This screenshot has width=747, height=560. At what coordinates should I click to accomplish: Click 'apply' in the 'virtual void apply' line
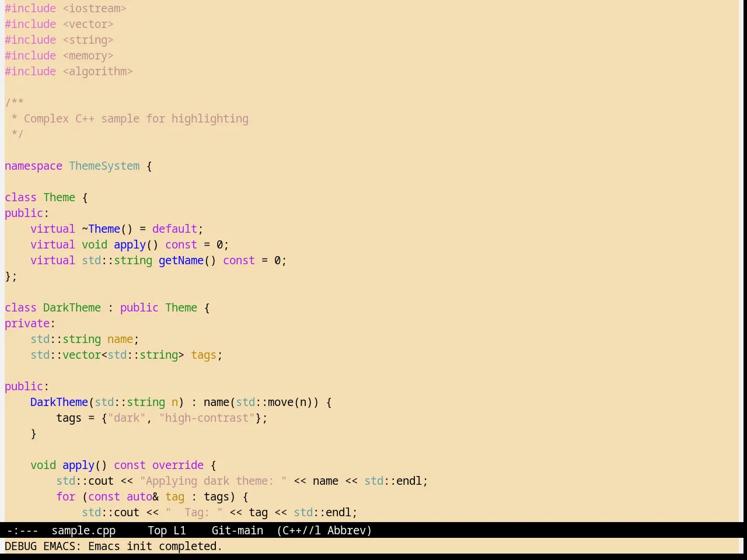(130, 244)
